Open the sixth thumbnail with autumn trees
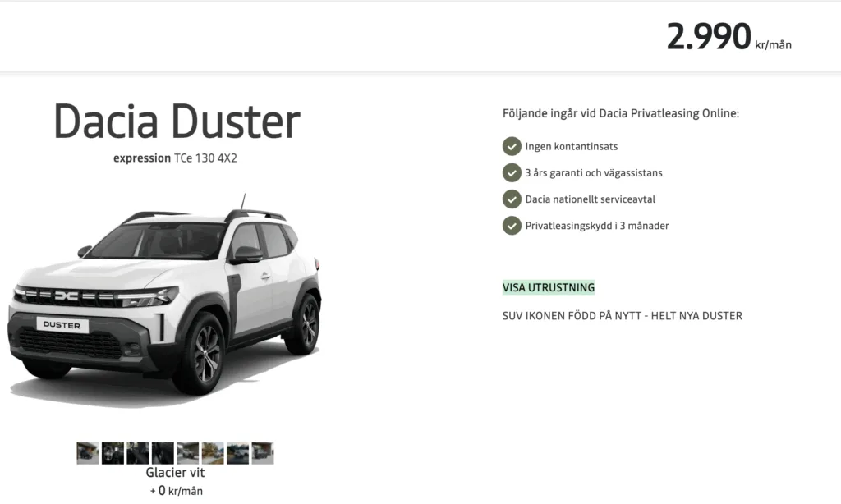This screenshot has height=504, width=841. pos(213,453)
